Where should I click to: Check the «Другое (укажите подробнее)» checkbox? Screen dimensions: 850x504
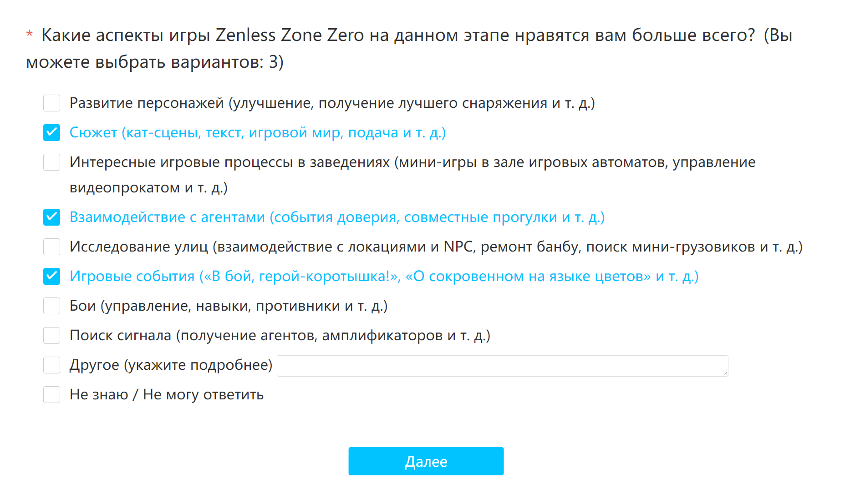point(51,365)
